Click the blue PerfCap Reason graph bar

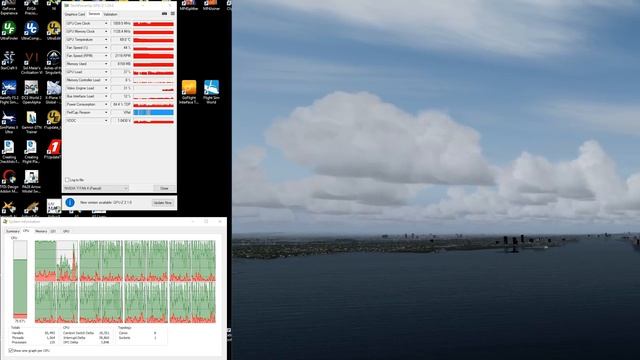(x=153, y=112)
